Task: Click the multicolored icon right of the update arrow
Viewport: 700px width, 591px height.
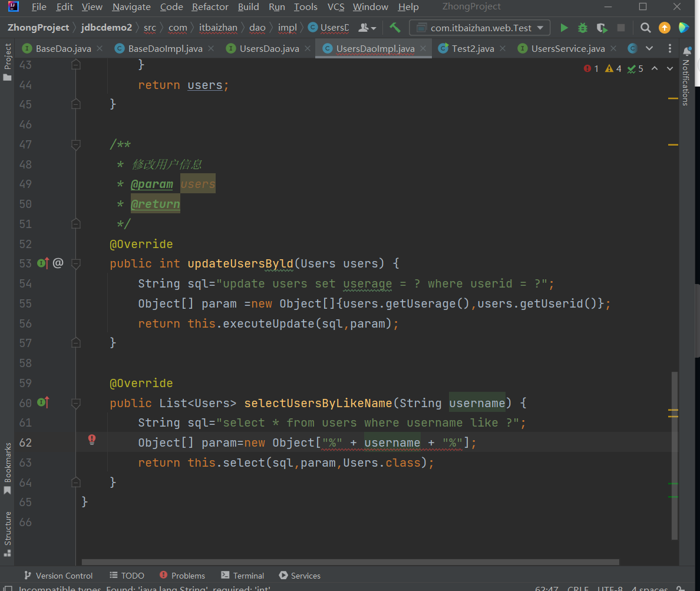Action: point(684,28)
